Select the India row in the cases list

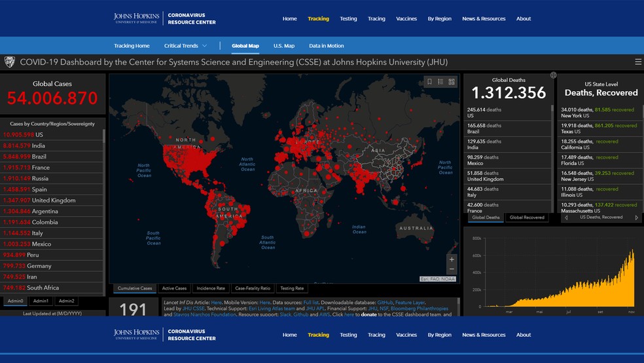(52, 145)
